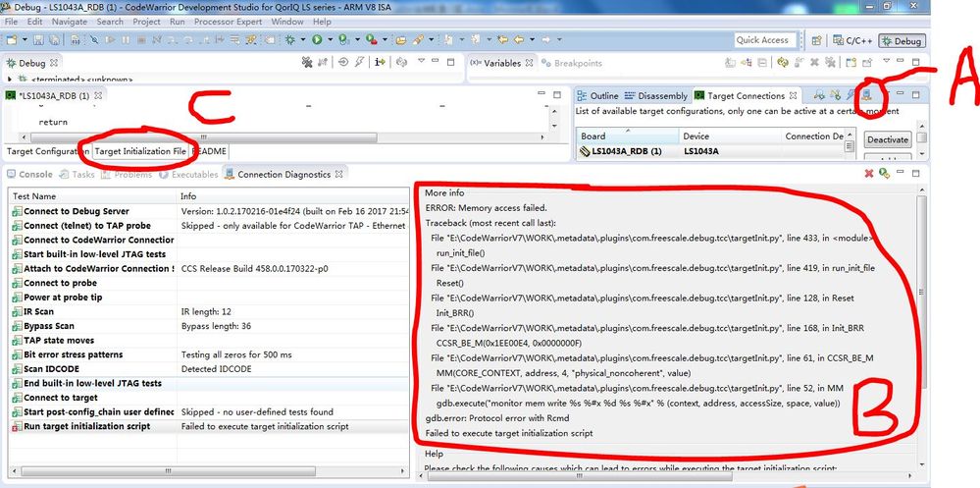Click the first icon in Target Connections toolbar
The width and height of the screenshot is (980, 488).
click(819, 95)
